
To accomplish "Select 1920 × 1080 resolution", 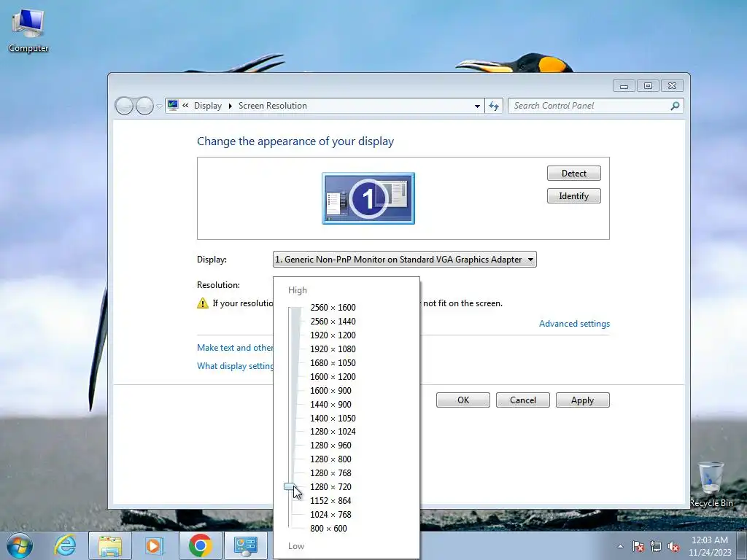I will point(333,349).
